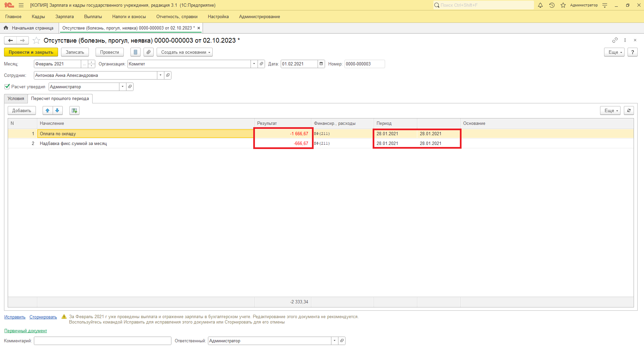Screen dimensions: 644x347
Task: Expand the approver Администратор dropdown
Action: (x=122, y=87)
